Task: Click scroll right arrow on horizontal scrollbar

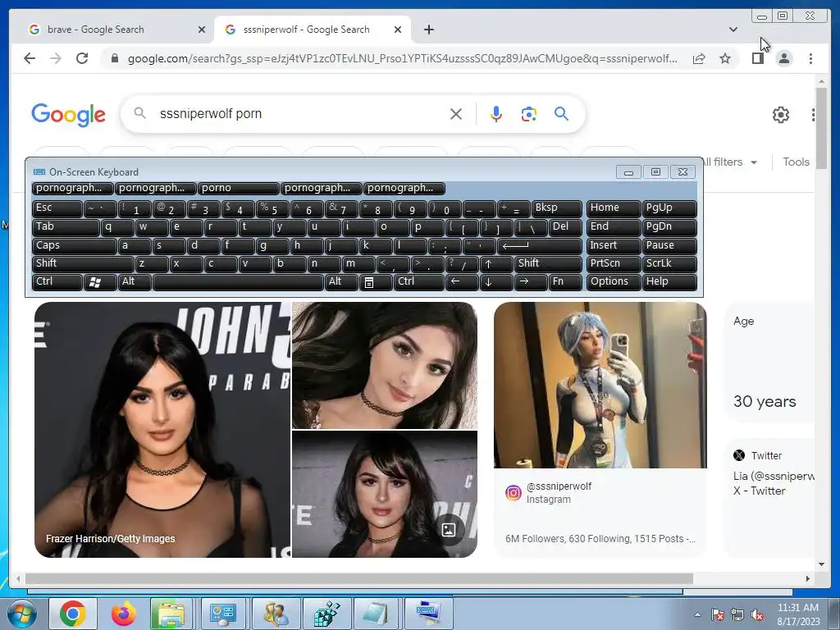Action: click(808, 578)
